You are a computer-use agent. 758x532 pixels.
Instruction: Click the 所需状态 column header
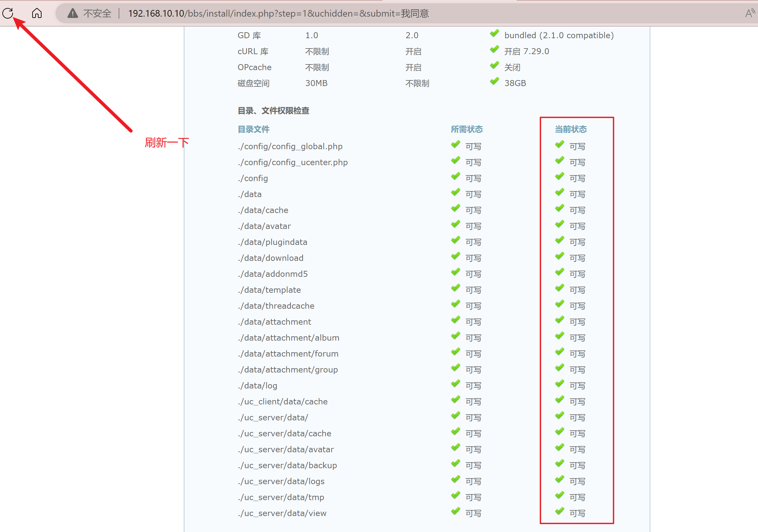[467, 129]
